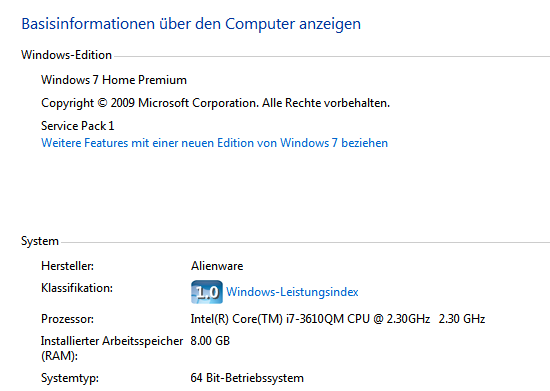
Task: Open the Windows-Leistungsindex link
Action: tap(292, 292)
